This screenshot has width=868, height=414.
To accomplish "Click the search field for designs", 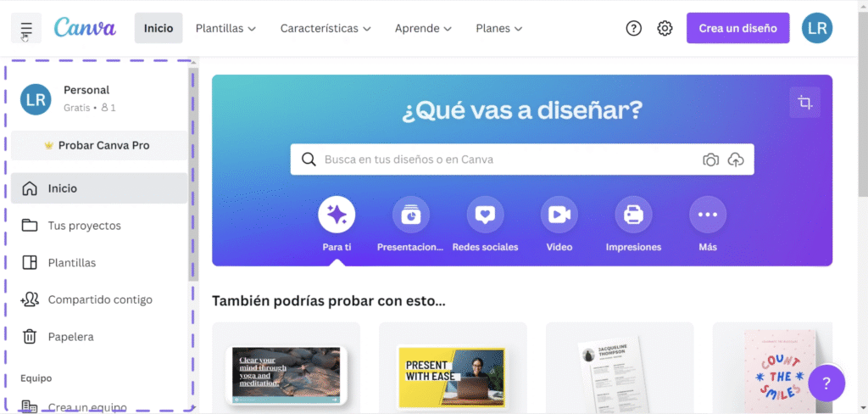I will click(x=509, y=159).
